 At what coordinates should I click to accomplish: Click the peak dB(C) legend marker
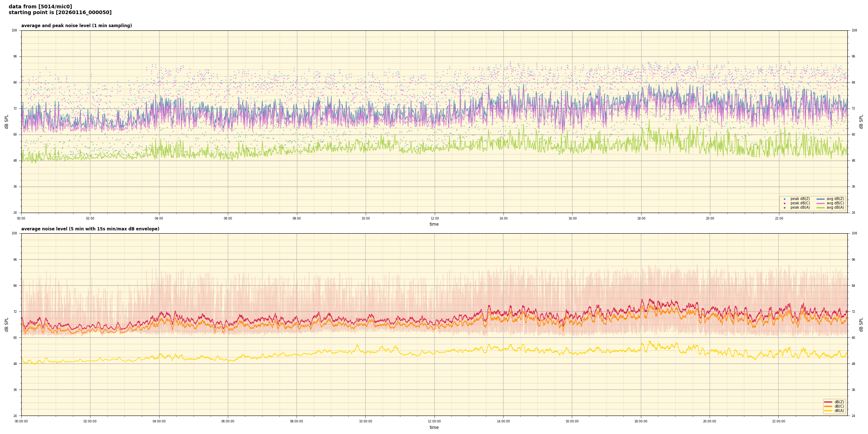point(784,203)
